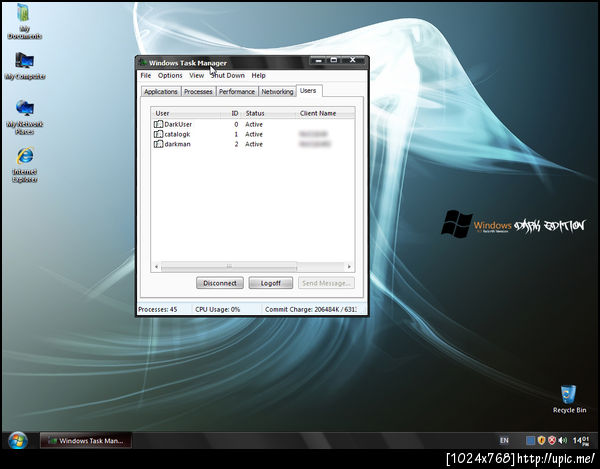This screenshot has height=469, width=600.
Task: Click the 'CPU Usage: 0%' status entry
Action: point(217,309)
